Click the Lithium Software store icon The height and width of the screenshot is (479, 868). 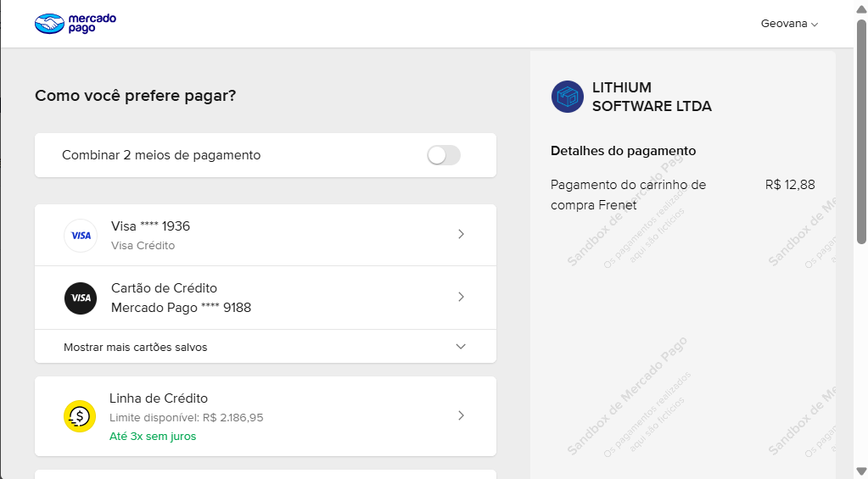(x=567, y=97)
